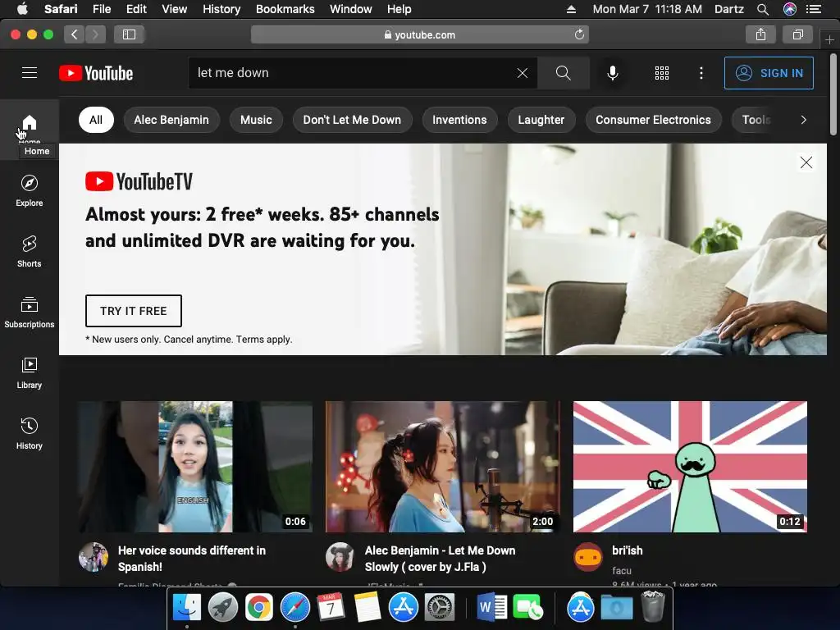Add a new Safari tab
The height and width of the screenshot is (630, 840).
click(829, 39)
